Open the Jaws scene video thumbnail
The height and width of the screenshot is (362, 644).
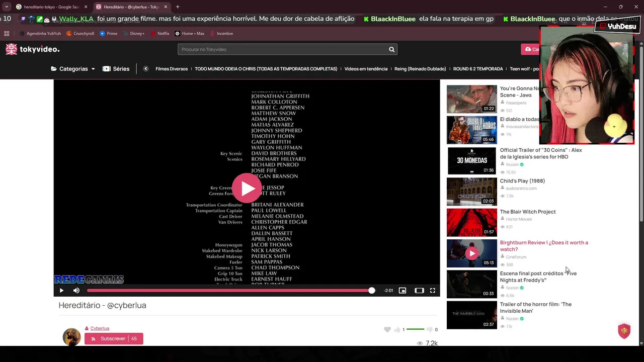tap(471, 99)
